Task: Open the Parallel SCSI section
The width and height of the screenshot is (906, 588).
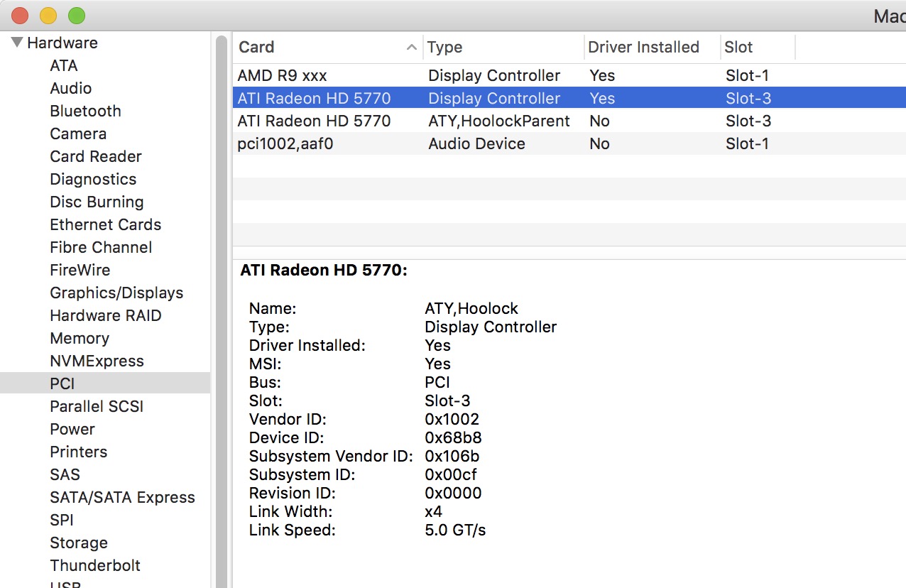Action: [97, 406]
